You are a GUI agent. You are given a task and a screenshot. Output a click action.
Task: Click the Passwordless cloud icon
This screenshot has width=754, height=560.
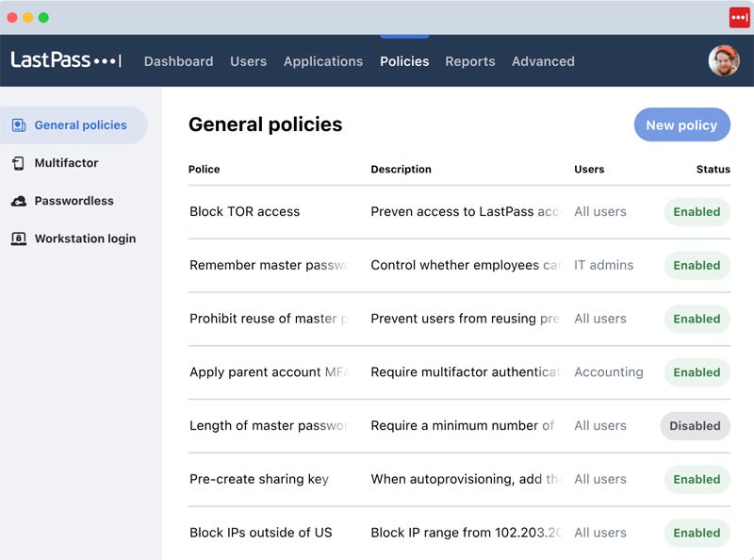pyautogui.click(x=19, y=201)
